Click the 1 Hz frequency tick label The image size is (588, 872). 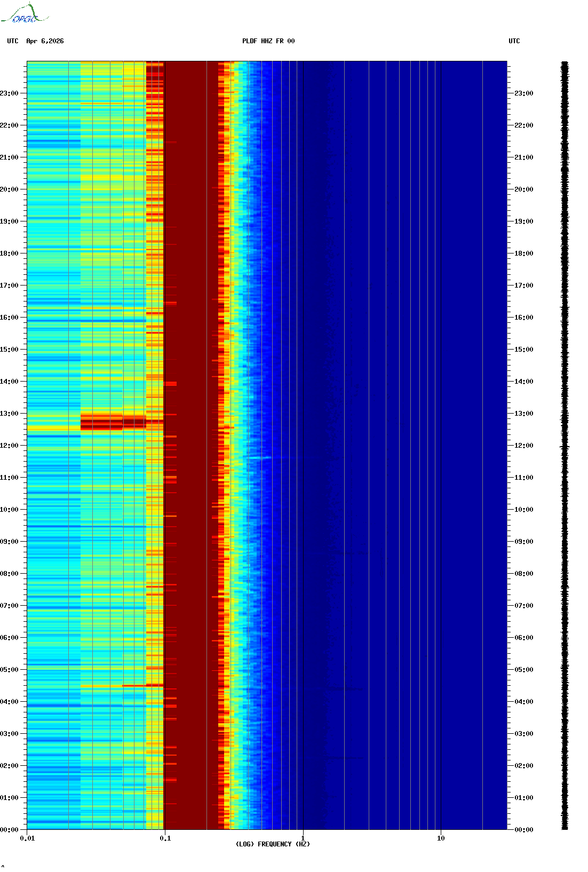[303, 838]
